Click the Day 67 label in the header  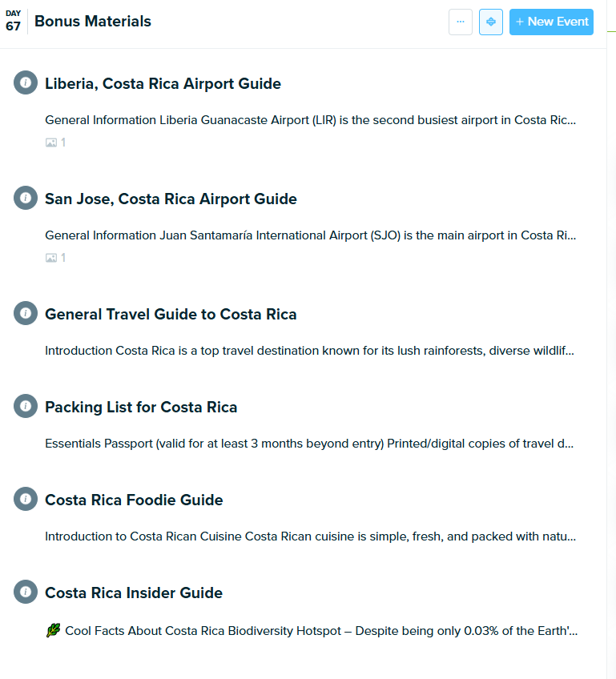(x=12, y=22)
